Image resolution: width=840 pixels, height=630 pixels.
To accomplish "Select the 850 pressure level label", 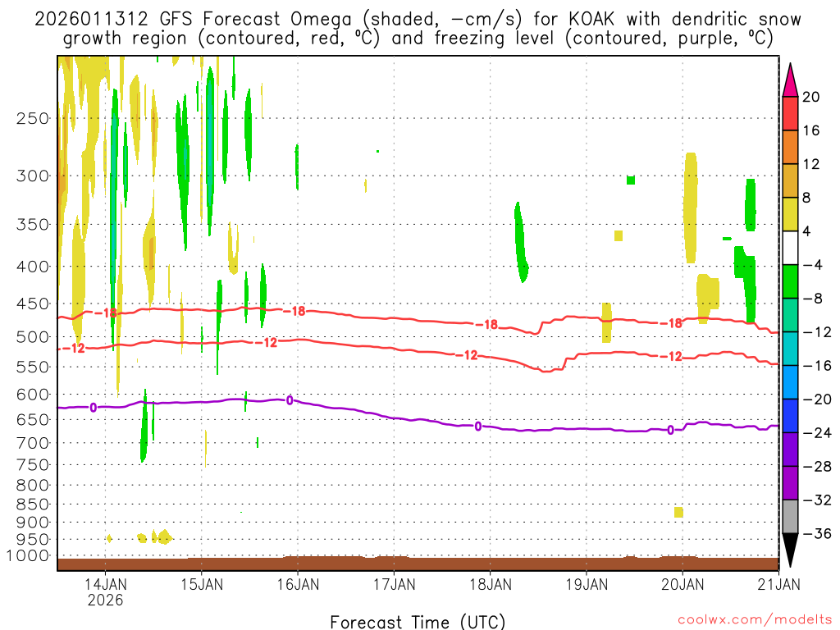I will 33,504.
